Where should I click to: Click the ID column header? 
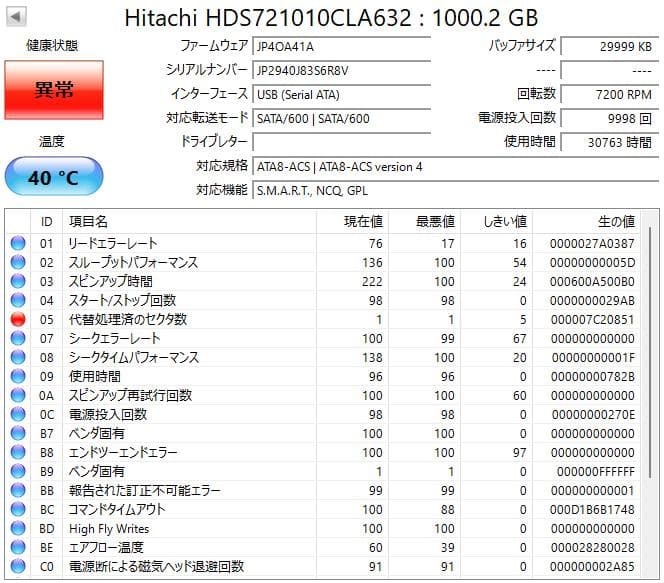(x=47, y=221)
